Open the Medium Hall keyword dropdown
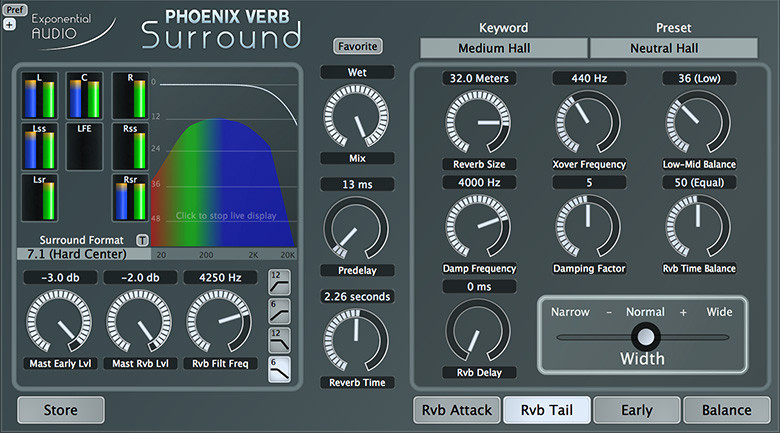The height and width of the screenshot is (433, 780). pyautogui.click(x=503, y=48)
